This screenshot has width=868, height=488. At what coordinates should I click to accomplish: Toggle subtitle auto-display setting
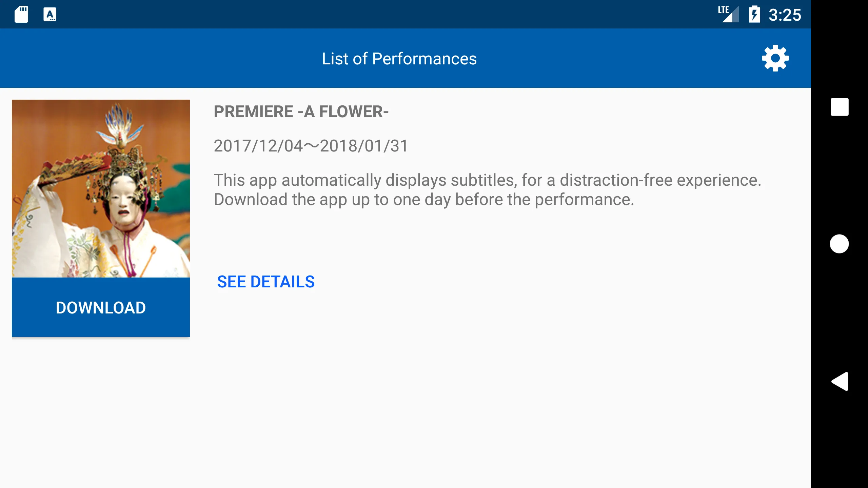tap(775, 58)
